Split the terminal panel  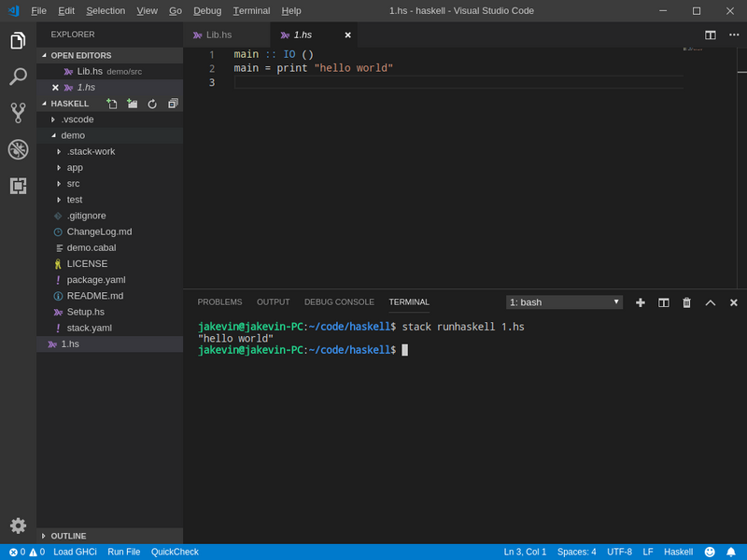click(664, 302)
